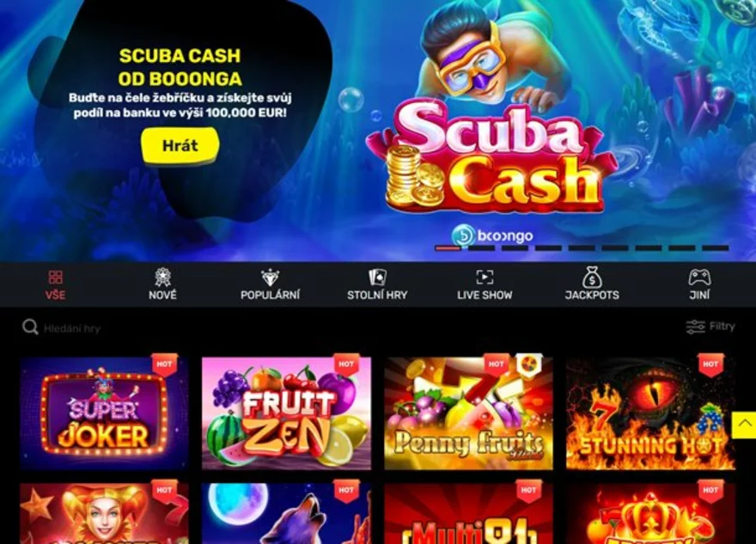756x544 pixels.
Task: Open STOLNÍ HRY cards icon
Action: point(377,278)
